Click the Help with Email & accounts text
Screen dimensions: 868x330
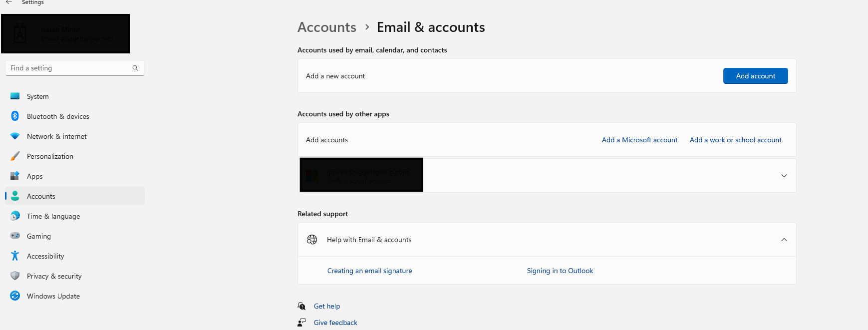coord(369,240)
